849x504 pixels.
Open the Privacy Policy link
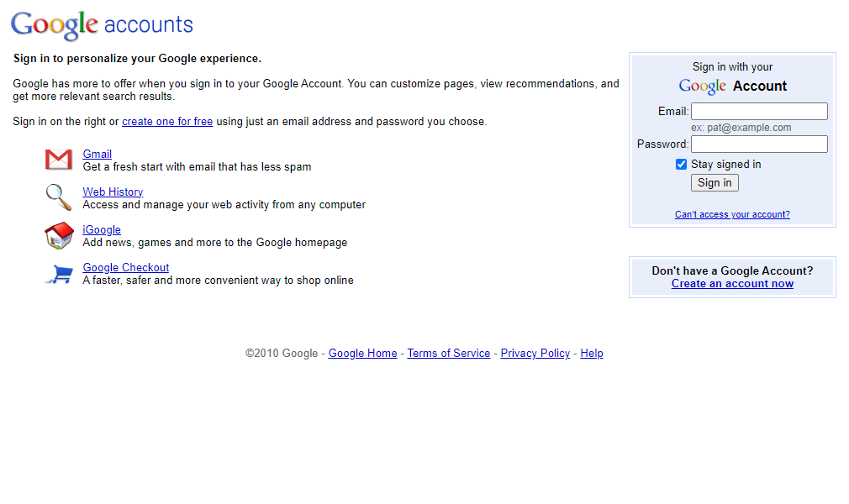(535, 353)
